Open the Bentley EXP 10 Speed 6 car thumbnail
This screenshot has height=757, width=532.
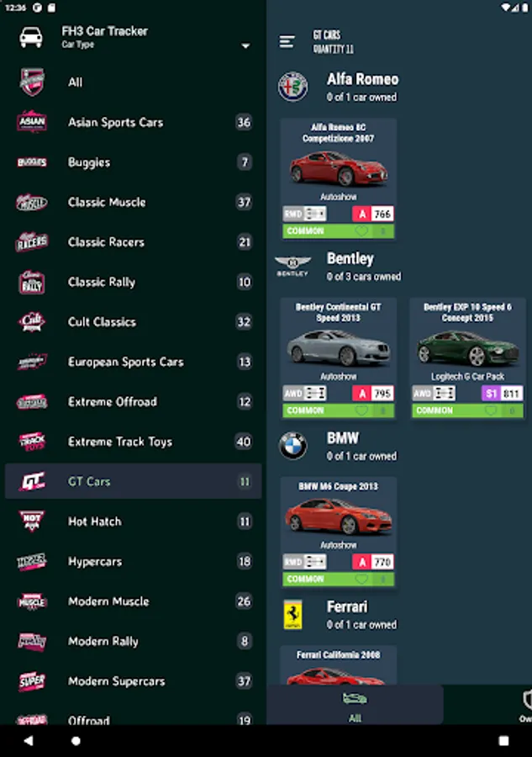click(x=467, y=348)
